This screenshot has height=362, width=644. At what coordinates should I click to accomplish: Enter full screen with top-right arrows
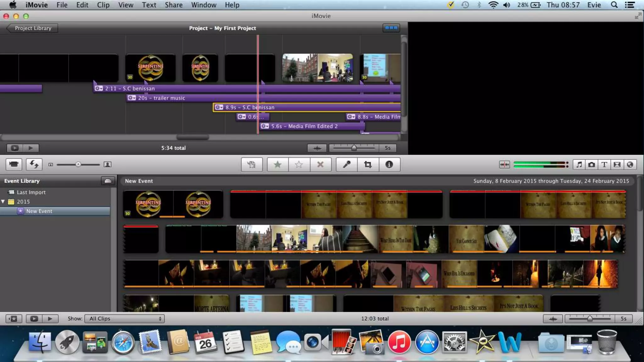(638, 16)
